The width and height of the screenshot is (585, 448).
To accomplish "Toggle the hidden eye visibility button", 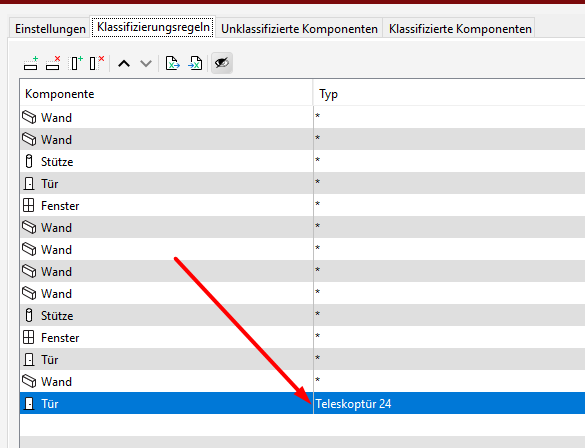I will coord(222,63).
